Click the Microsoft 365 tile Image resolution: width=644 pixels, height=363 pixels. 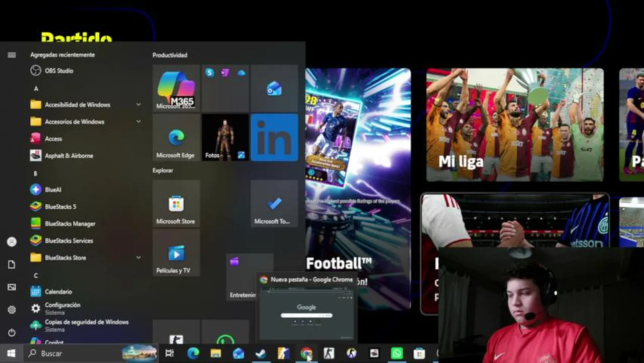(x=176, y=88)
